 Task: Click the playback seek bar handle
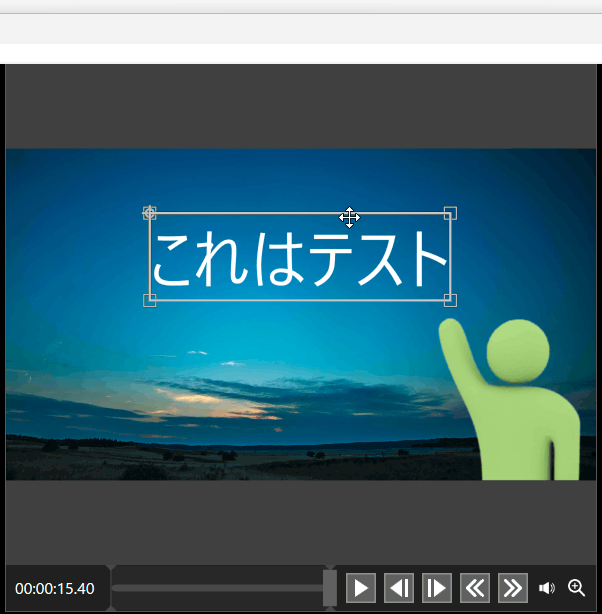click(x=330, y=588)
